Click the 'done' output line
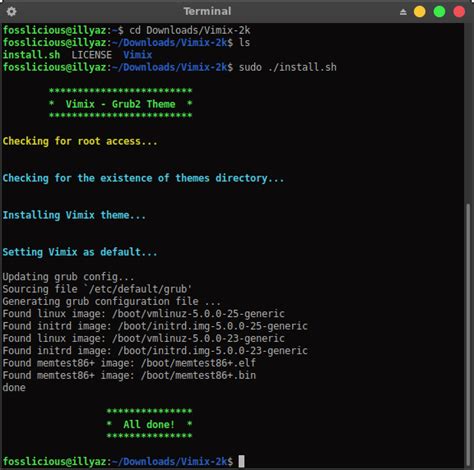The image size is (474, 470). click(14, 388)
